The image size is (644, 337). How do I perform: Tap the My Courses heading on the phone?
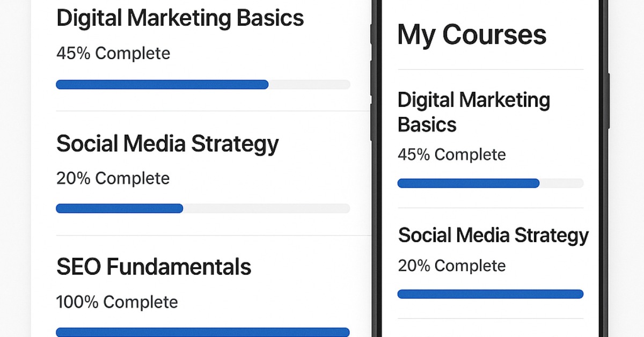472,35
